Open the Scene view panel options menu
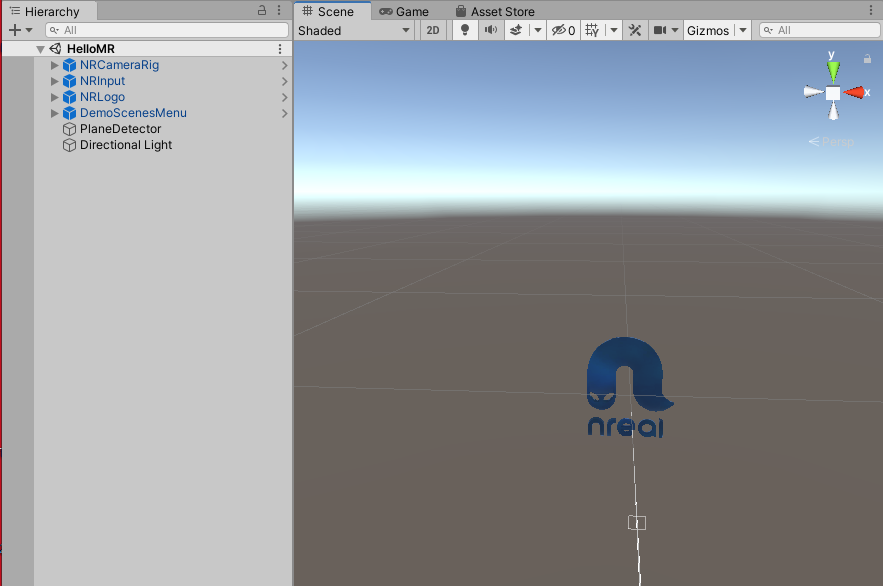This screenshot has height=586, width=883. click(871, 10)
